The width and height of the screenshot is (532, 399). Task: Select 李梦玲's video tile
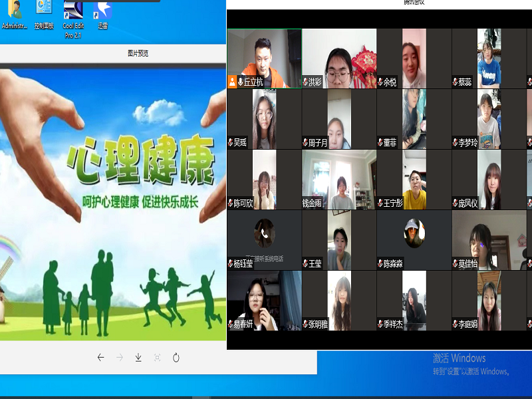pos(489,118)
